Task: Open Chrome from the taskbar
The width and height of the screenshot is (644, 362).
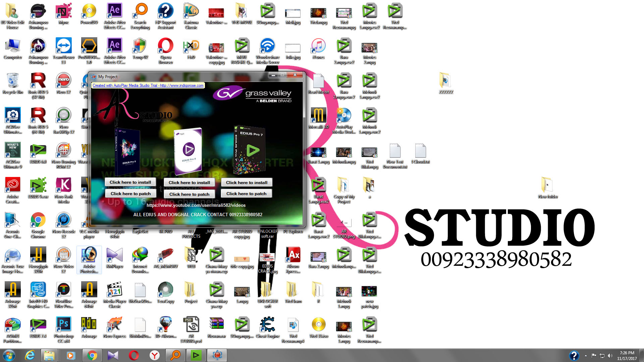Action: coord(92,355)
